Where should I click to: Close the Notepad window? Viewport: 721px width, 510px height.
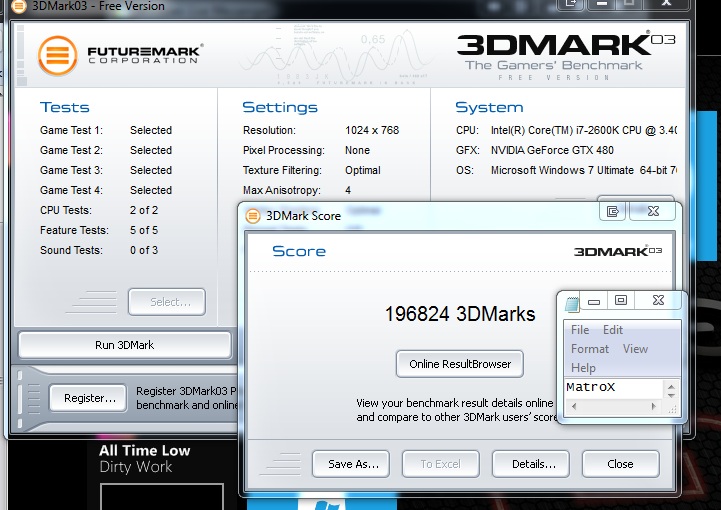tap(661, 300)
